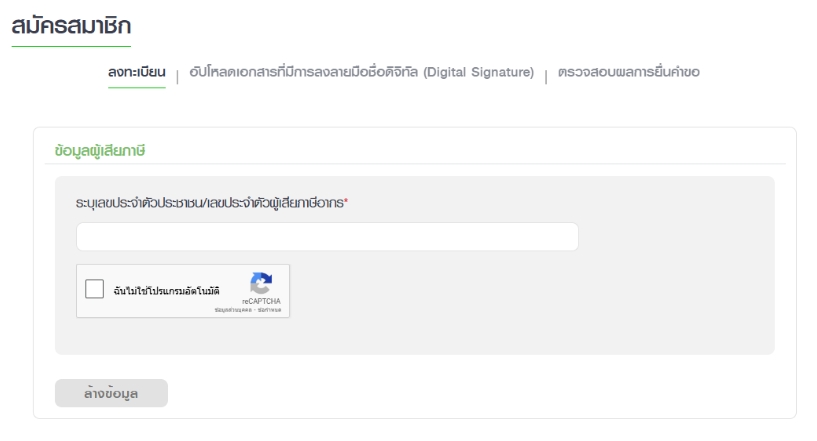The width and height of the screenshot is (817, 441).
Task: Click separator before ตรวจสอบผลการยื่นคำขอ tab
Action: (x=547, y=75)
